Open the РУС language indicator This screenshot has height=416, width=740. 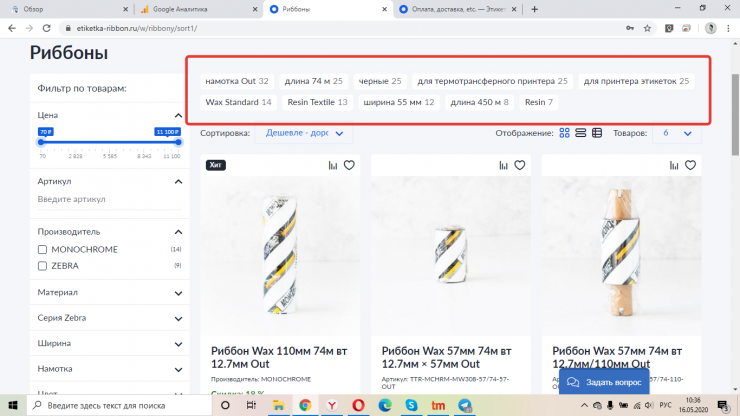pyautogui.click(x=665, y=405)
